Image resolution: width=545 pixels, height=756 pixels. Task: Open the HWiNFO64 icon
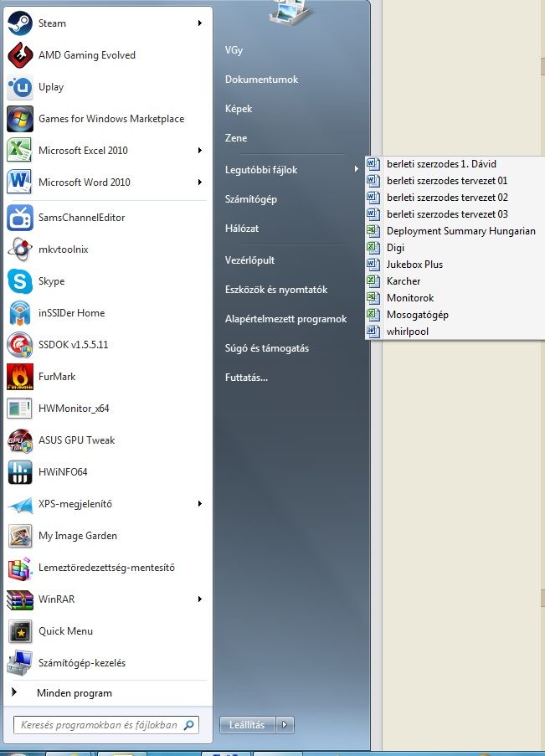20,472
